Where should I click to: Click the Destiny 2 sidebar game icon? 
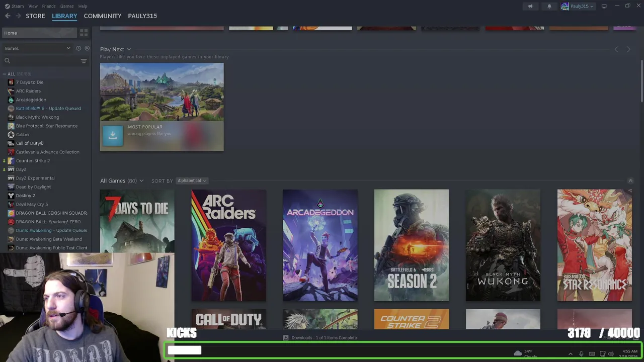click(x=11, y=196)
